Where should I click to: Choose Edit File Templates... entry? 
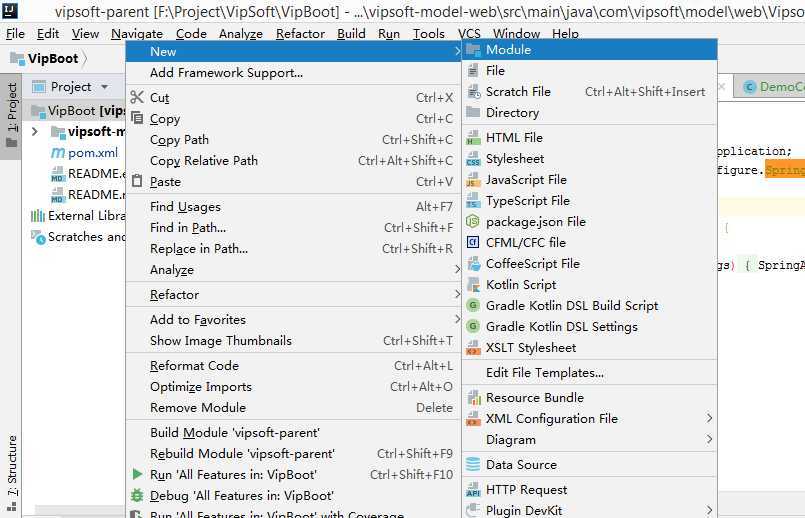589,373
